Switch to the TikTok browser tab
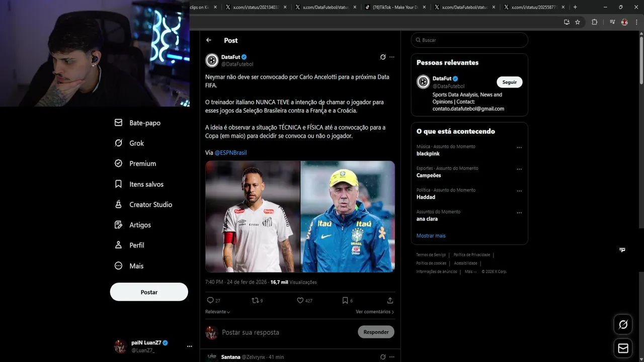Viewport: 644px width, 362px height. [x=395, y=7]
